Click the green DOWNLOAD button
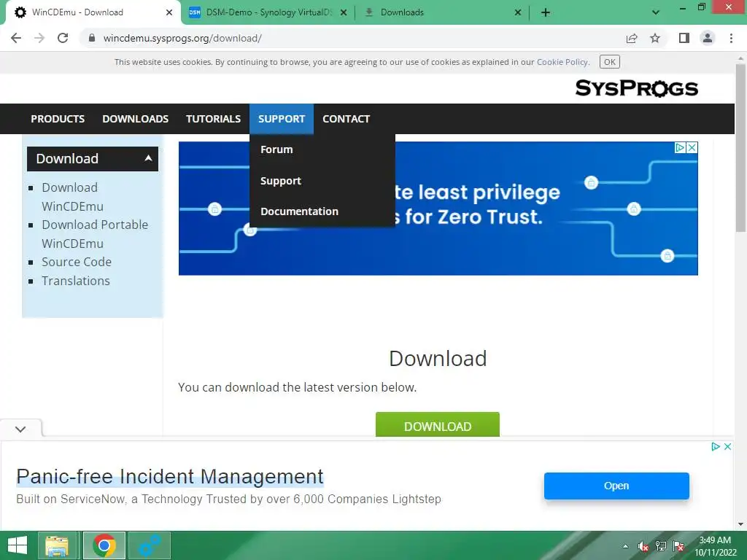This screenshot has height=560, width=747. point(438,425)
